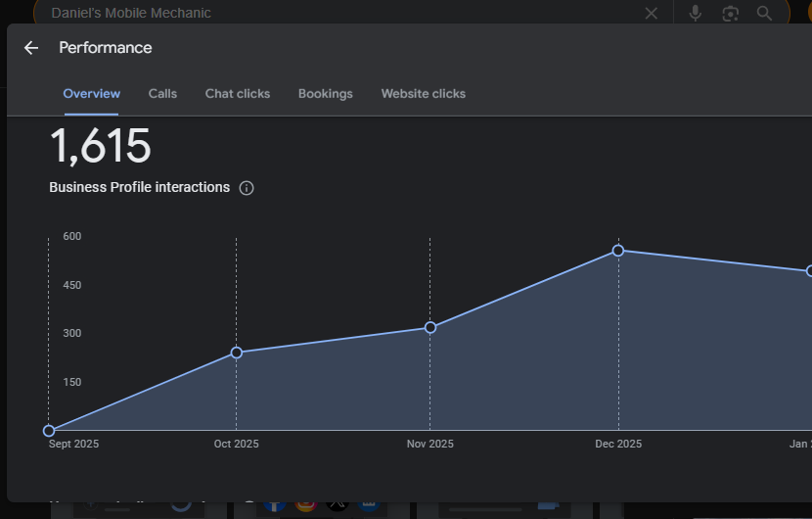Click the Jan data point at chart edge
The image size is (812, 519).
(x=807, y=271)
